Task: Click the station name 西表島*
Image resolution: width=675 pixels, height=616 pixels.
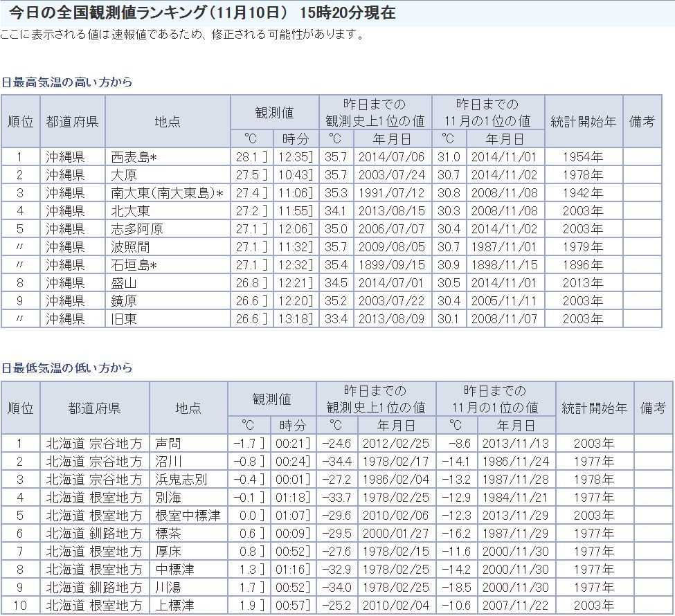Action: (x=134, y=157)
